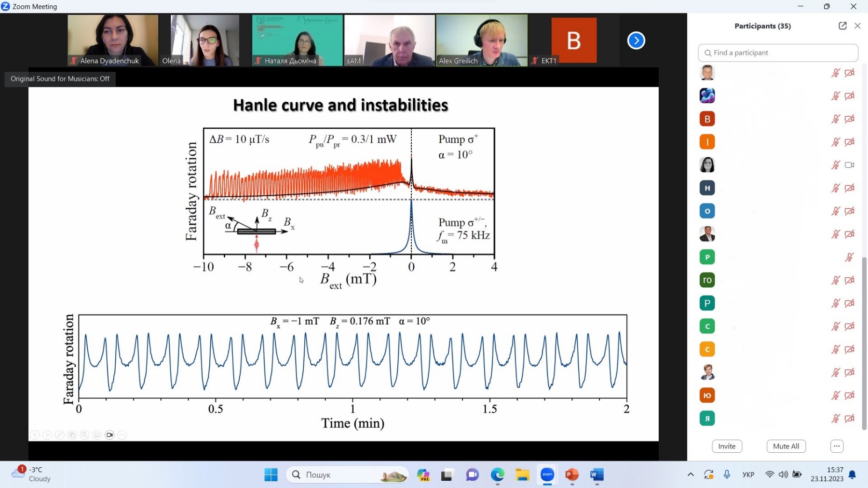The height and width of the screenshot is (488, 868).
Task: Show next participant videos with blue arrow
Action: (636, 41)
